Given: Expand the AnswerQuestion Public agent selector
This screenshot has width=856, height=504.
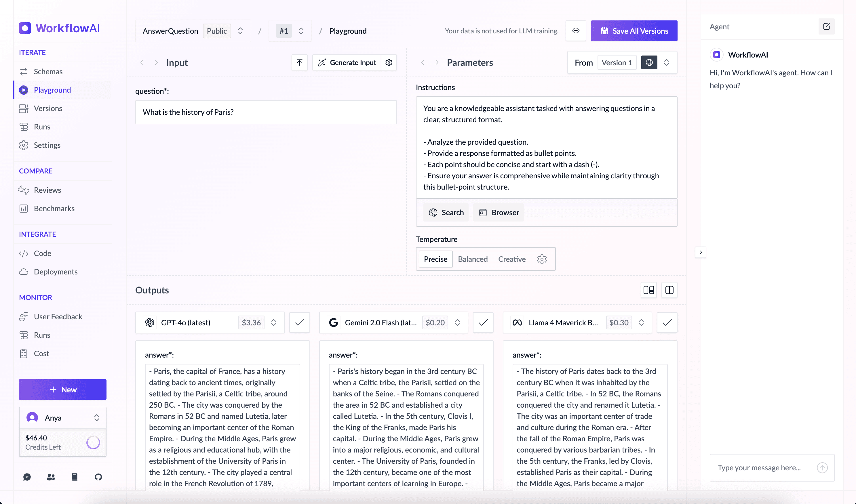Looking at the screenshot, I should tap(240, 31).
